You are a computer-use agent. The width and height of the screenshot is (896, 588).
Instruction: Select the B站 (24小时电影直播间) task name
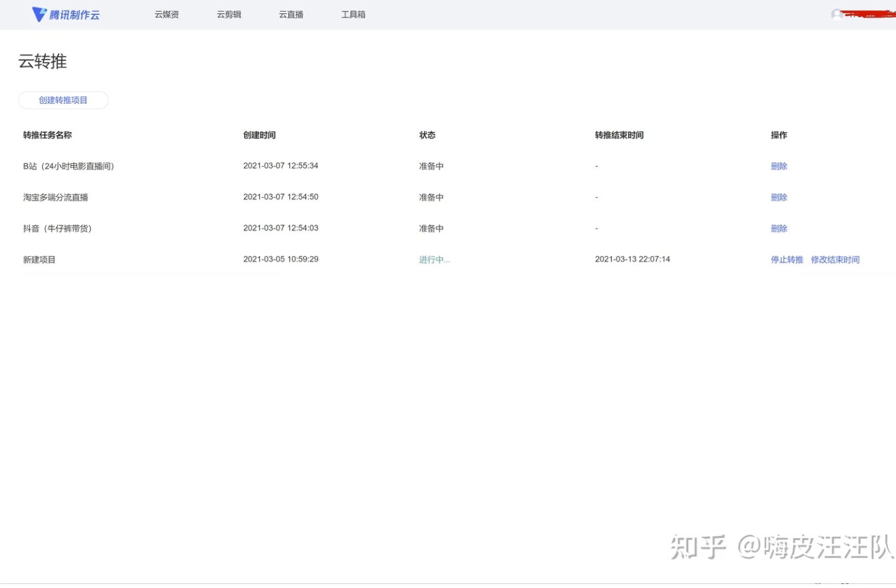(69, 167)
